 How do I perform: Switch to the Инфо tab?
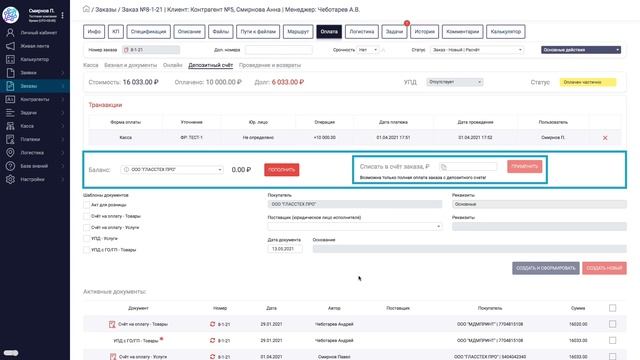coord(94,31)
